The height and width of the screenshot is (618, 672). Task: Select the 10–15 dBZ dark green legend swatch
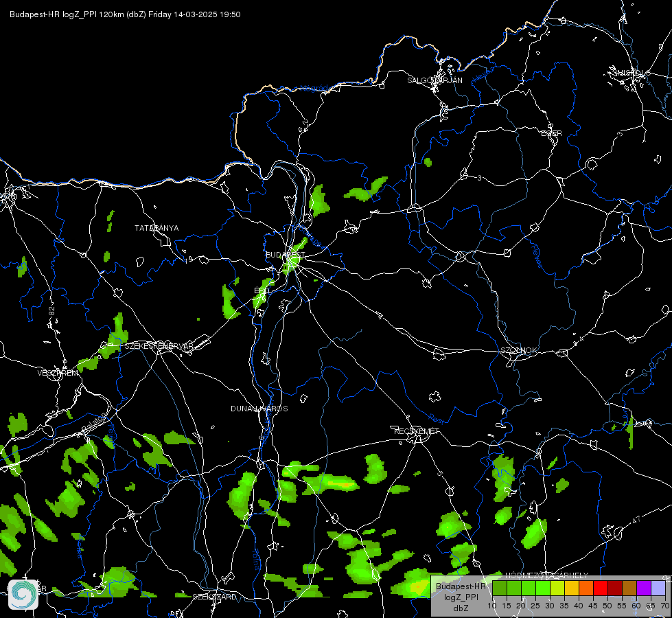pyautogui.click(x=500, y=588)
